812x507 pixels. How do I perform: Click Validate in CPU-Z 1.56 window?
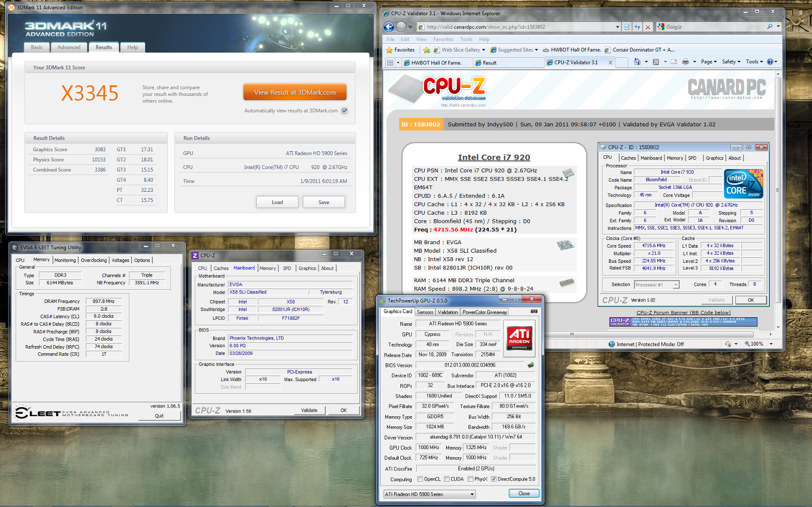309,410
